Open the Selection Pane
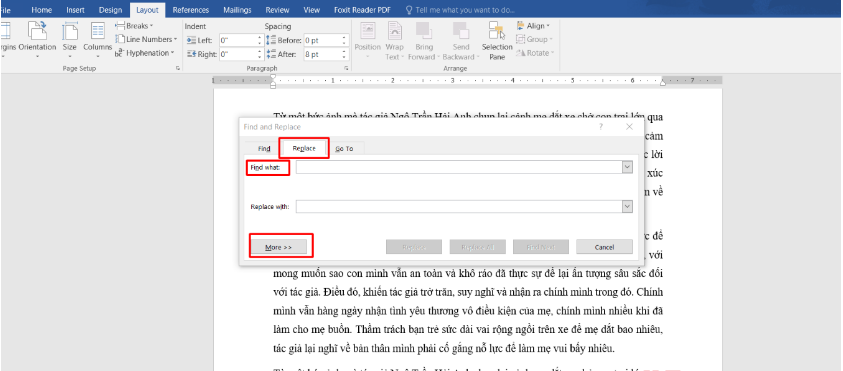 pyautogui.click(x=497, y=40)
